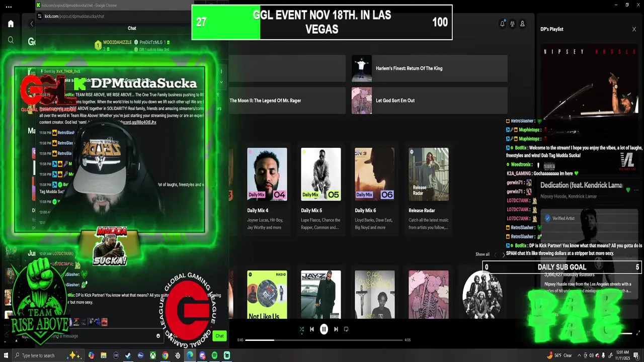Pause the current song
This screenshot has height=362, width=644.
click(324, 329)
